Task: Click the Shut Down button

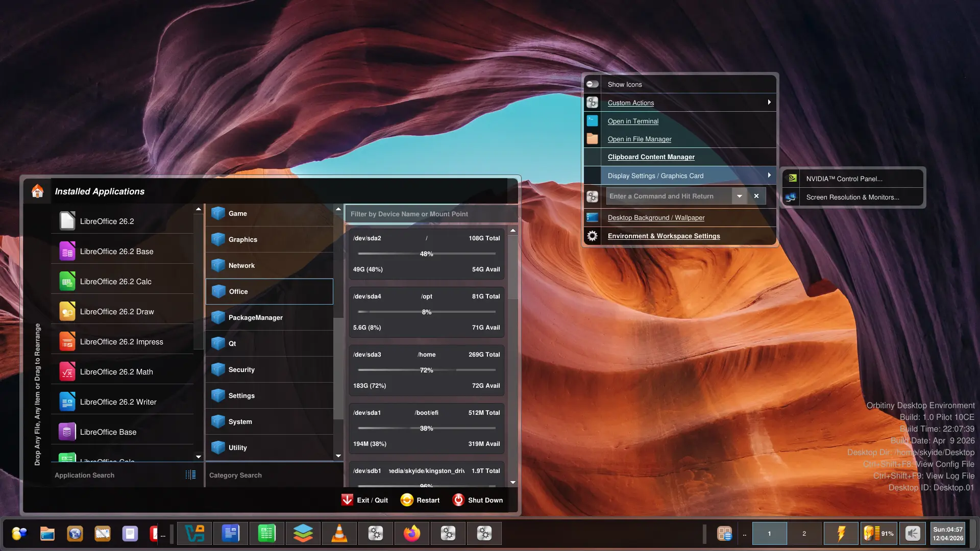Action: (478, 500)
